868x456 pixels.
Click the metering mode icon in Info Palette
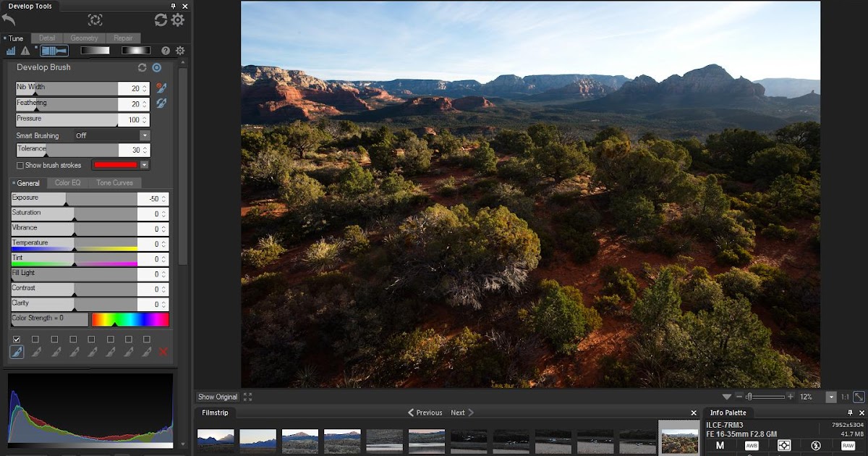[x=784, y=446]
